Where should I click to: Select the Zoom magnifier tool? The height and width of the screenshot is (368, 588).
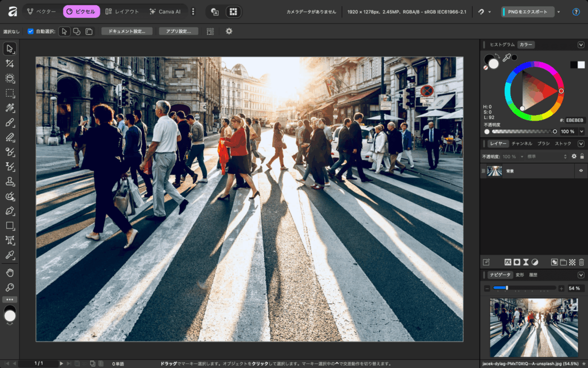(10, 287)
